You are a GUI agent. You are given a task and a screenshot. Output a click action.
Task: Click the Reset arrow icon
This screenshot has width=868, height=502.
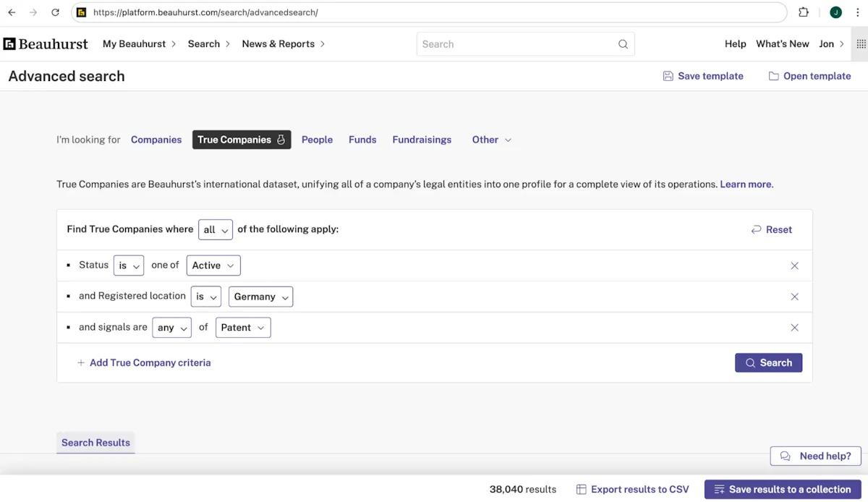(x=756, y=229)
